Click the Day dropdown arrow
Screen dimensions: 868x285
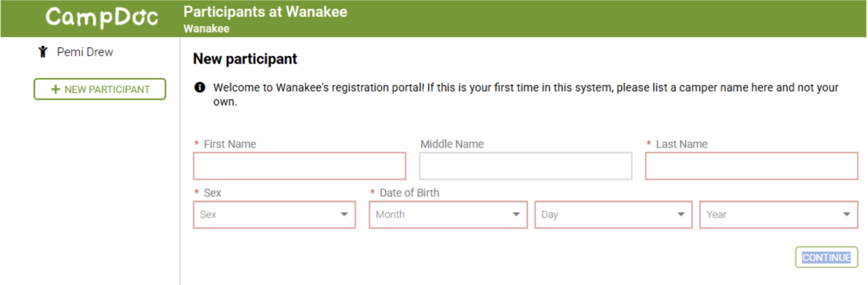click(680, 214)
